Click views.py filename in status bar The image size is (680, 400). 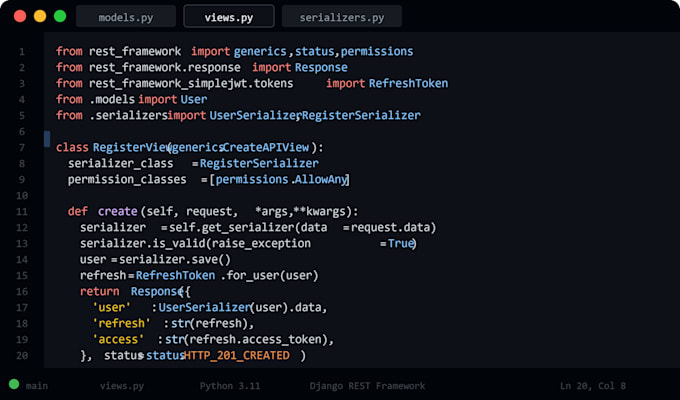[122, 386]
